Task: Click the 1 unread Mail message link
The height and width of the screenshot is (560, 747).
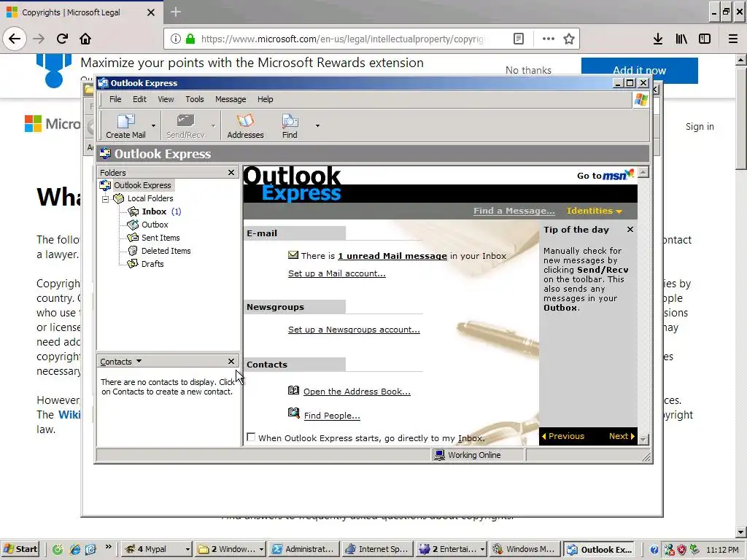Action: [392, 256]
